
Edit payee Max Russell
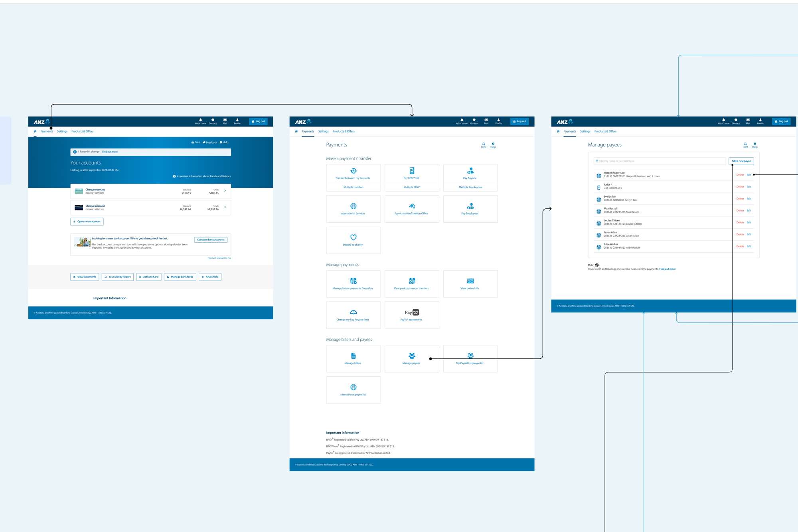749,211
